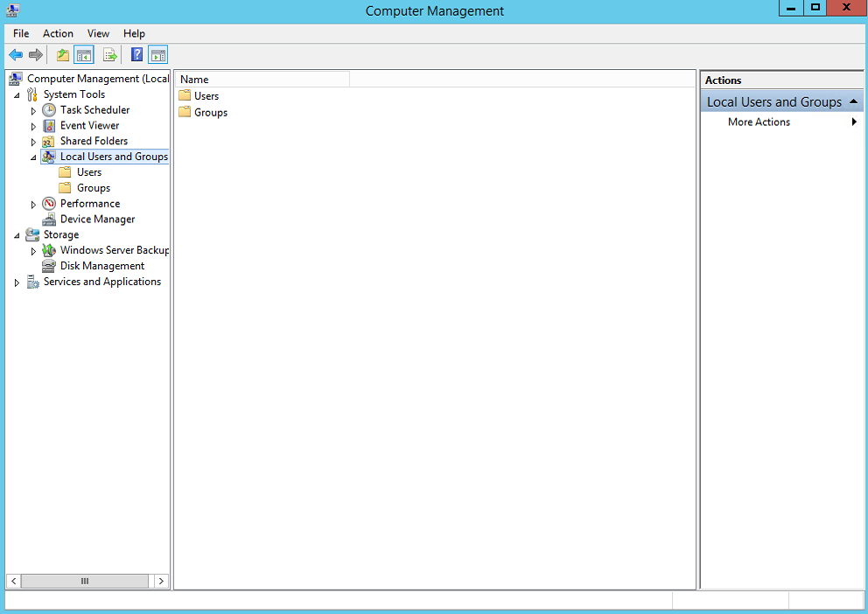Open the View menu
The image size is (868, 614).
[98, 33]
